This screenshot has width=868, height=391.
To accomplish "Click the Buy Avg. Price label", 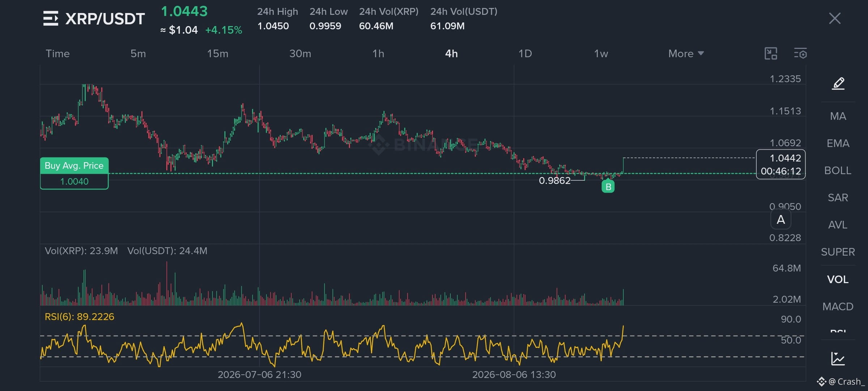I will pos(74,165).
